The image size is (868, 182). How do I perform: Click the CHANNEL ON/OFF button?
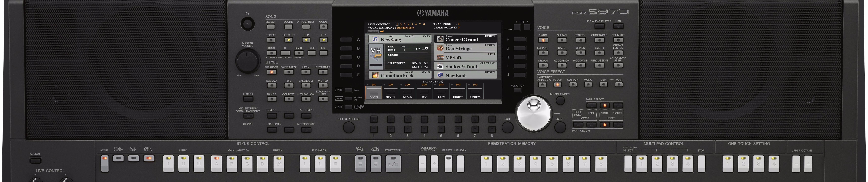click(x=348, y=107)
